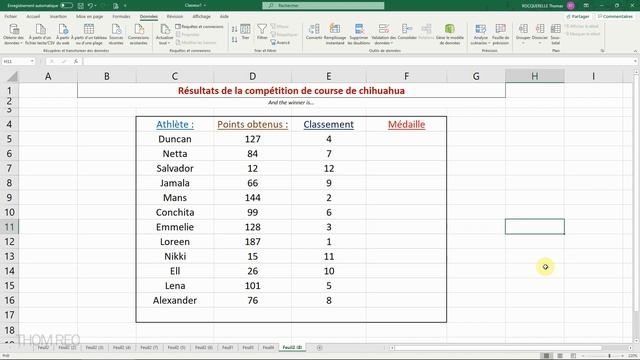This screenshot has width=640, height=360.
Task: Click the insert function fx icon
Action: (76, 61)
